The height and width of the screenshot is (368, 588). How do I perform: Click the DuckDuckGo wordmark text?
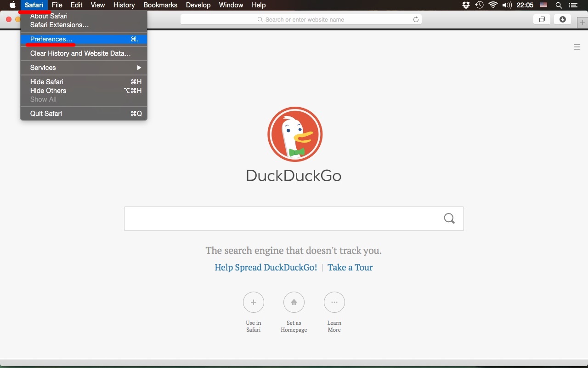pyautogui.click(x=294, y=175)
